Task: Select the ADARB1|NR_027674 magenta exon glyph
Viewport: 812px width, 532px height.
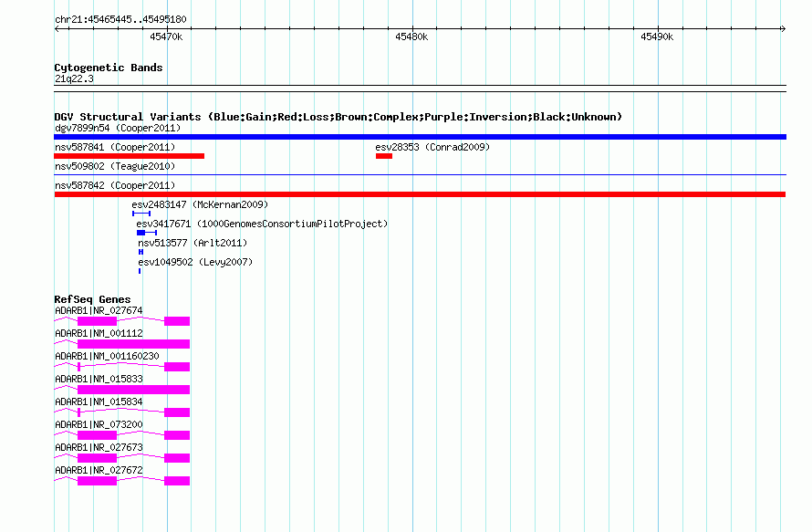Action: point(121,321)
